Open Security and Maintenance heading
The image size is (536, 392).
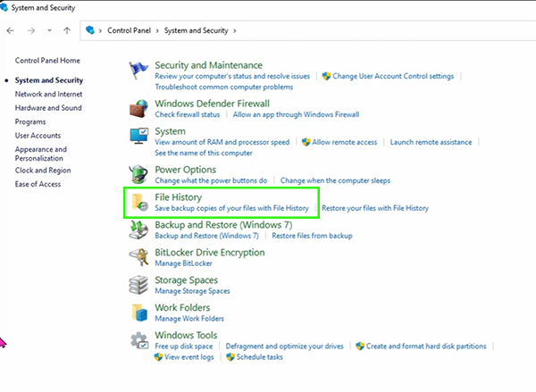pos(208,65)
